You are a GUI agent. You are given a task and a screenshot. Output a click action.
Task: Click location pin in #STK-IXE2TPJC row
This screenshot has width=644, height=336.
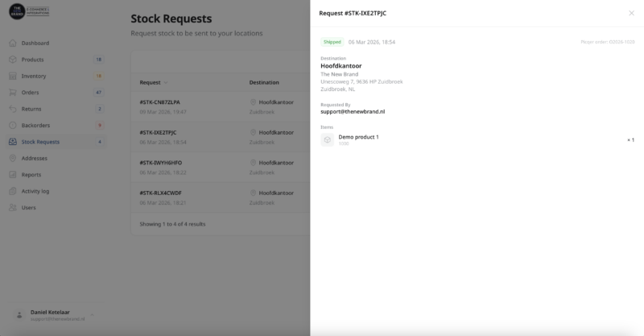(x=253, y=132)
